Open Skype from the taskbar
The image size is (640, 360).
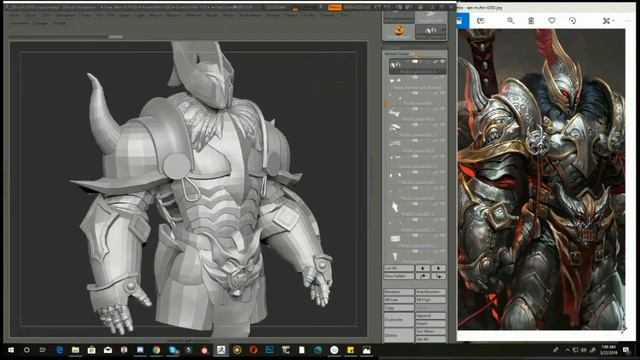tap(173, 350)
